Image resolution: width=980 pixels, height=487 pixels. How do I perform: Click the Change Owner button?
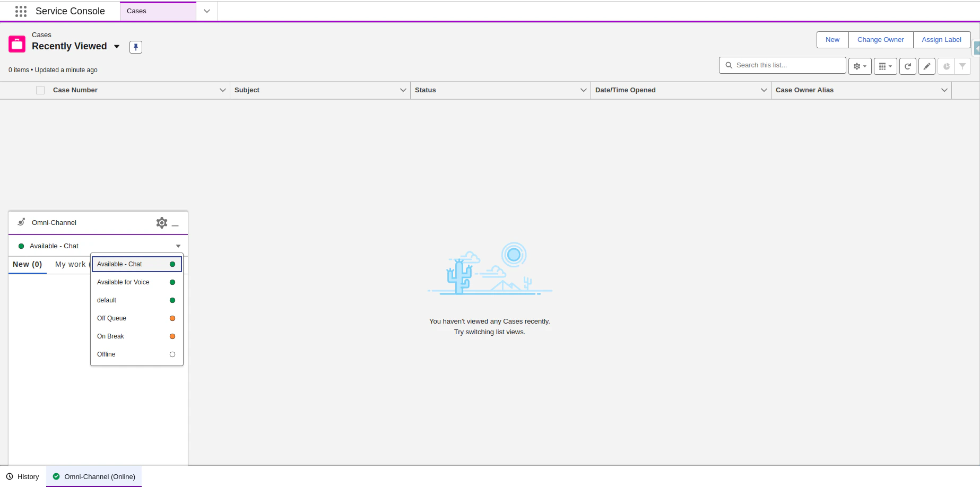pyautogui.click(x=881, y=40)
